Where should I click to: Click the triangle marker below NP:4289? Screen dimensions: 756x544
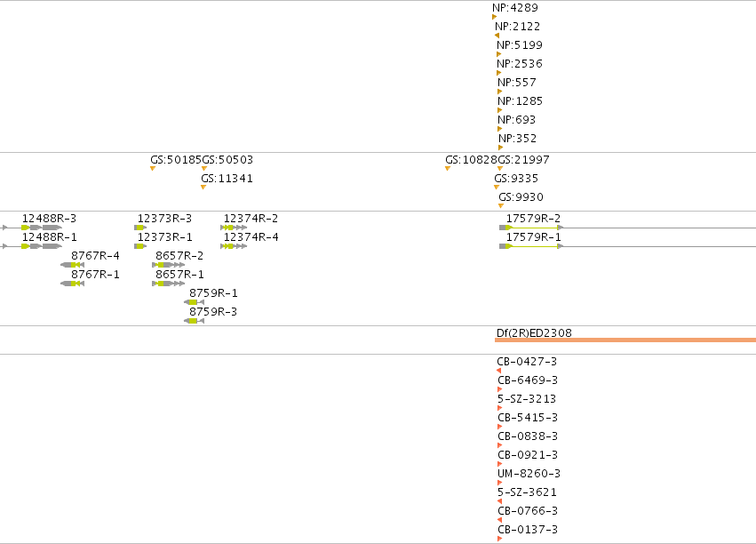(494, 17)
